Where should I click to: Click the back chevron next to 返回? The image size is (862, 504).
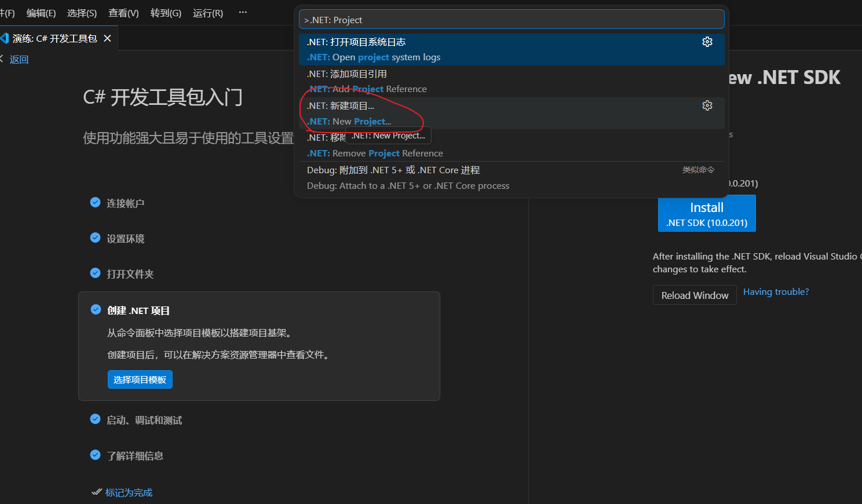[x=2, y=59]
